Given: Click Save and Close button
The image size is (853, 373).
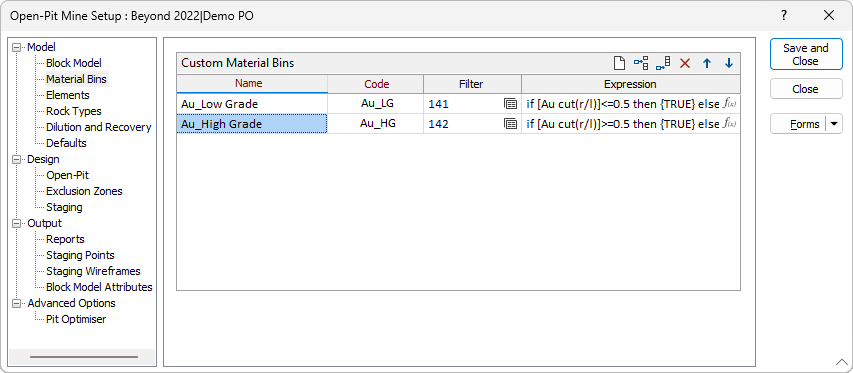Looking at the screenshot, I should tap(806, 54).
